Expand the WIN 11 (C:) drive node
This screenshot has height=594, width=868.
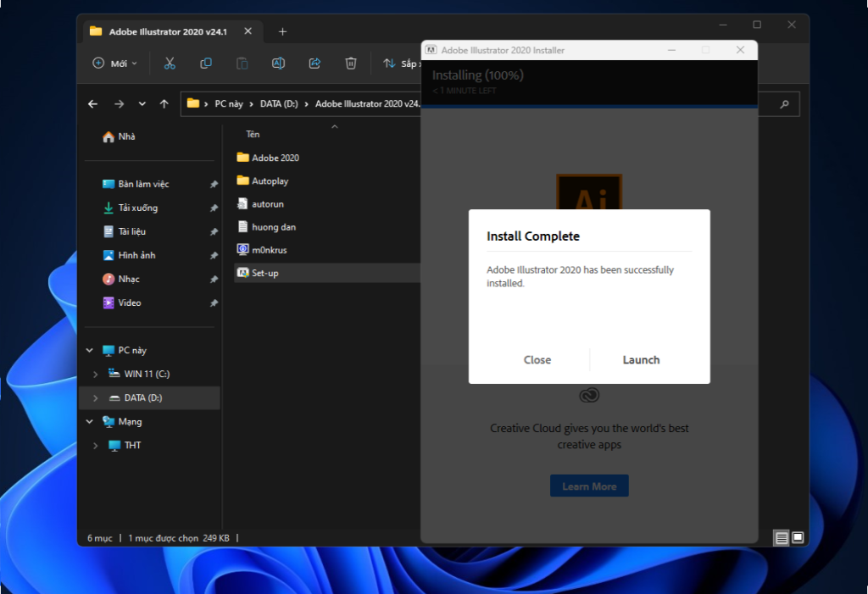point(95,375)
